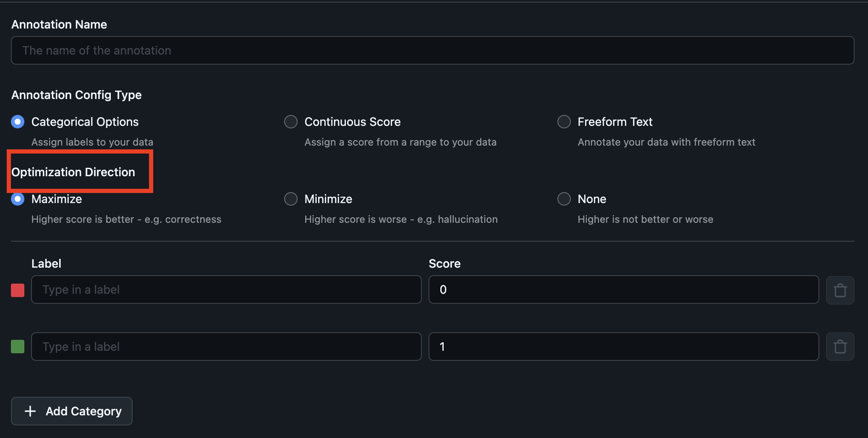Focus the score field containing 1
Viewport: 868px width, 438px height.
[x=623, y=347]
